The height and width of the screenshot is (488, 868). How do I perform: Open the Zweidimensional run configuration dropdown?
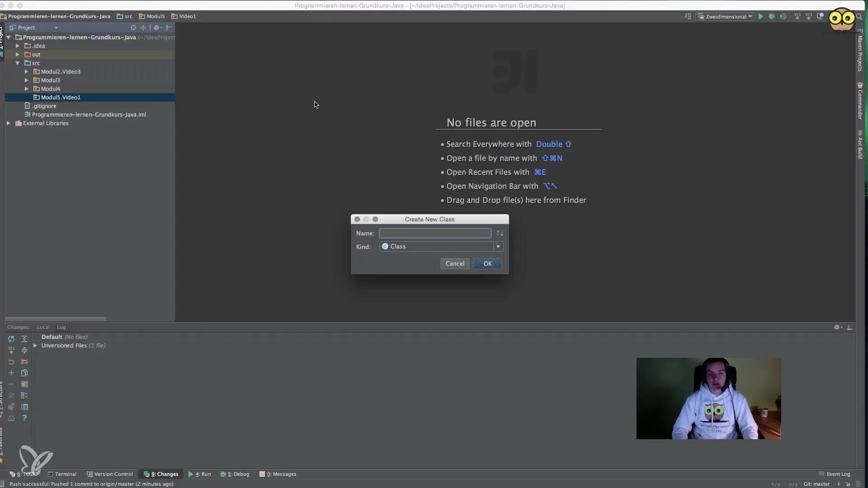(x=726, y=17)
